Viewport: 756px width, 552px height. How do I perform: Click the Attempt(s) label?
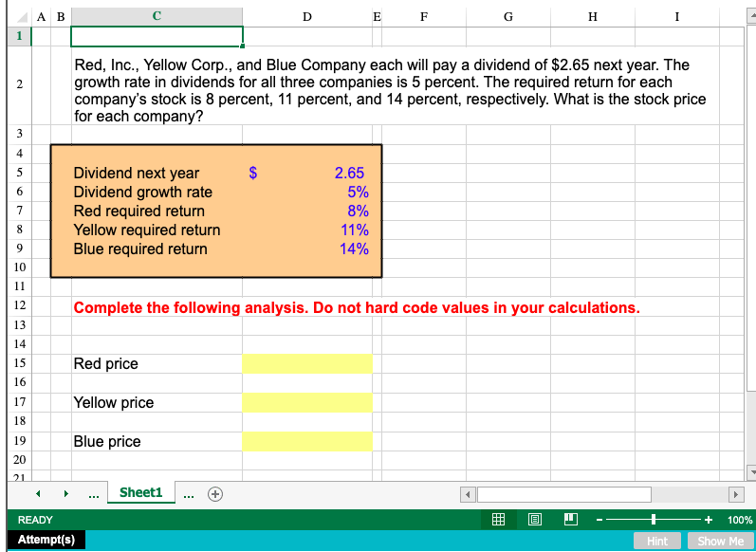46,539
